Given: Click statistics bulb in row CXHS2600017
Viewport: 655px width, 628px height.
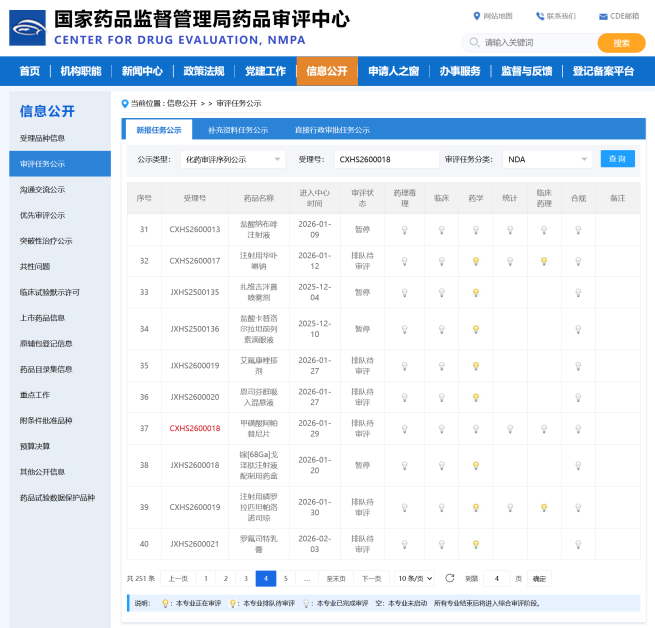Looking at the screenshot, I should (510, 261).
